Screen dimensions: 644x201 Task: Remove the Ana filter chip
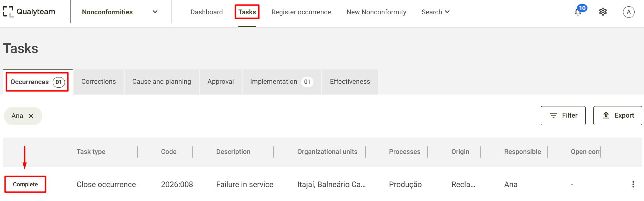point(31,116)
